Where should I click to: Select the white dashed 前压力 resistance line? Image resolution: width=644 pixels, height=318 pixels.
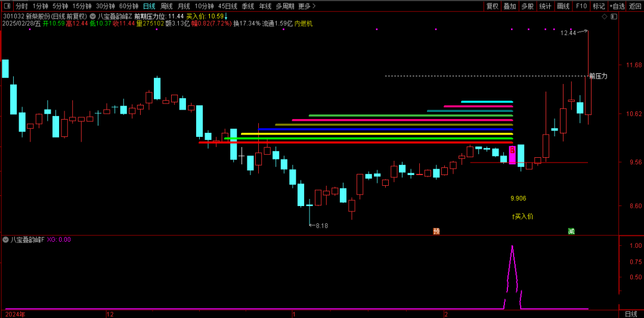click(487, 76)
